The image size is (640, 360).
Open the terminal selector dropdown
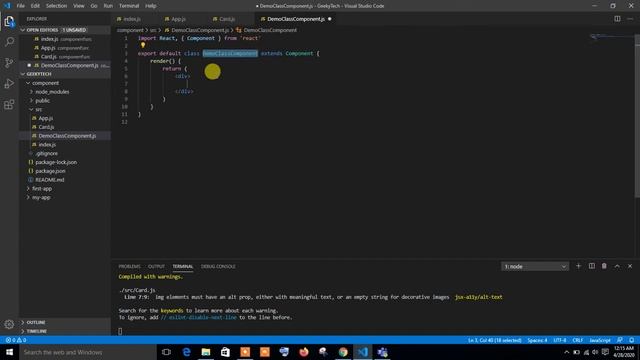tap(535, 267)
